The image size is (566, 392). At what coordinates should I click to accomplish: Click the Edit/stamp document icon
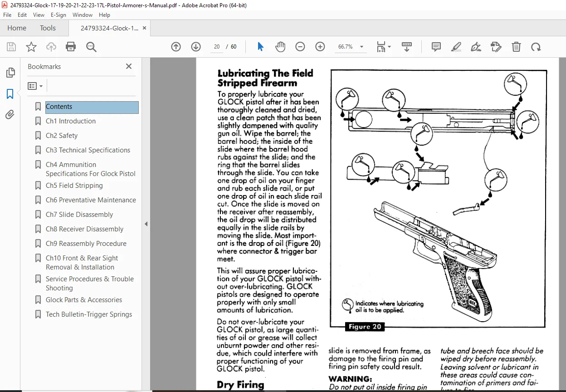point(496,47)
